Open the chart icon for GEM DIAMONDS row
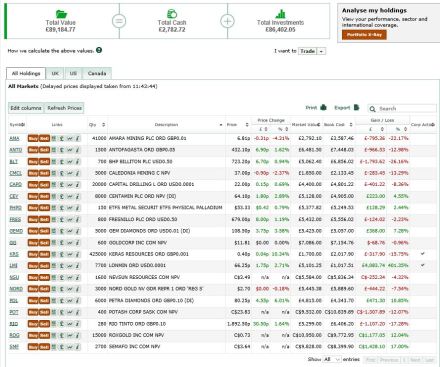The height and width of the screenshot is (367, 440). (69, 231)
